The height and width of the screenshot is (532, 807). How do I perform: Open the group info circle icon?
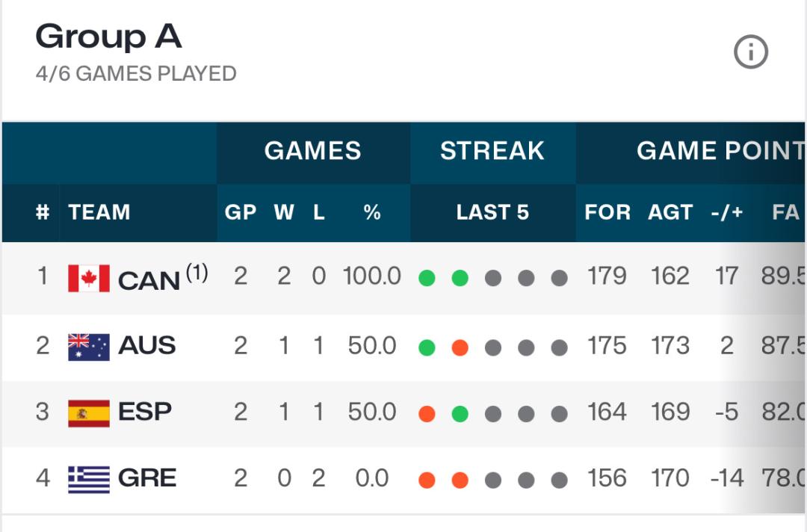pyautogui.click(x=750, y=52)
